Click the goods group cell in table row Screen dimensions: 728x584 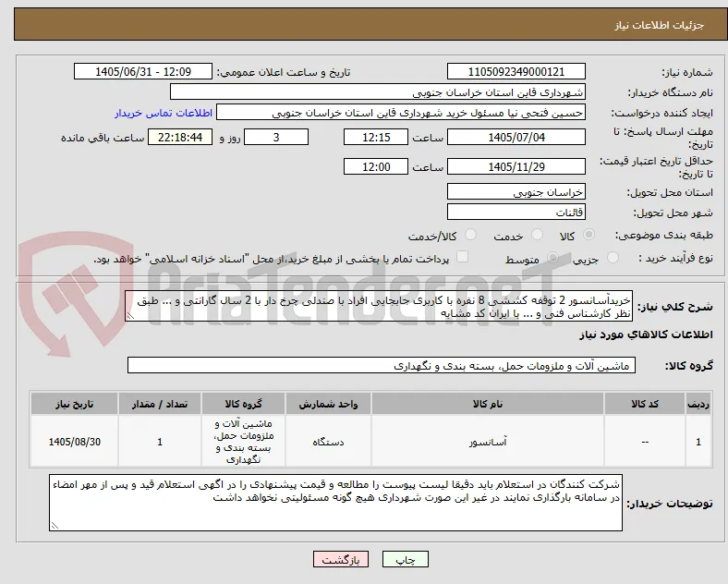pyautogui.click(x=243, y=442)
